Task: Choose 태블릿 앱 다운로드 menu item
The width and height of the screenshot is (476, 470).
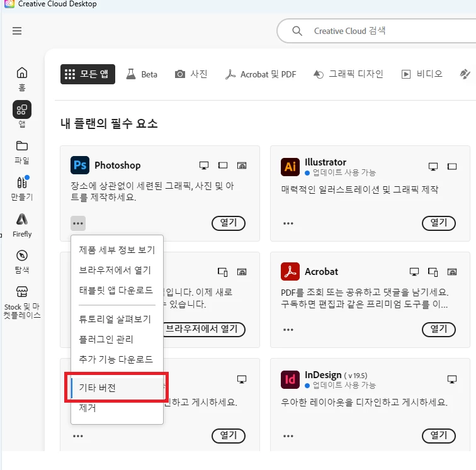Action: (117, 290)
